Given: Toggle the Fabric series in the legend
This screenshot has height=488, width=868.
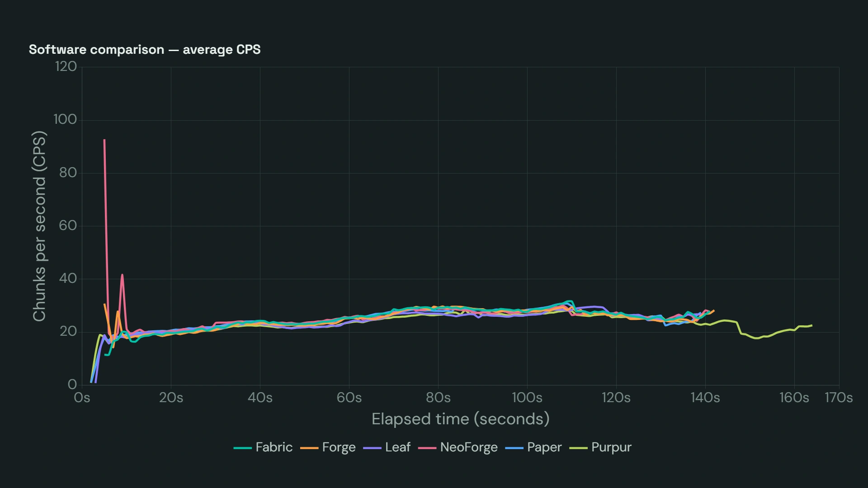Looking at the screenshot, I should click(263, 447).
